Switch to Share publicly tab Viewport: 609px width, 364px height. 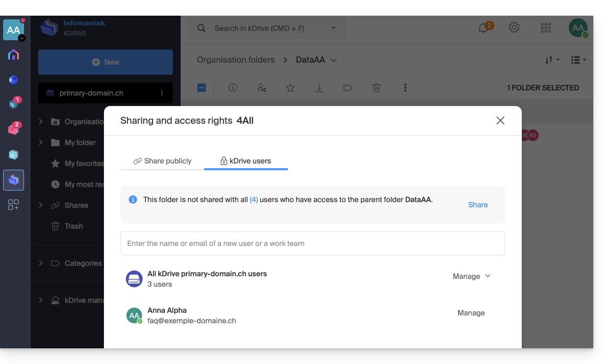[x=162, y=161]
